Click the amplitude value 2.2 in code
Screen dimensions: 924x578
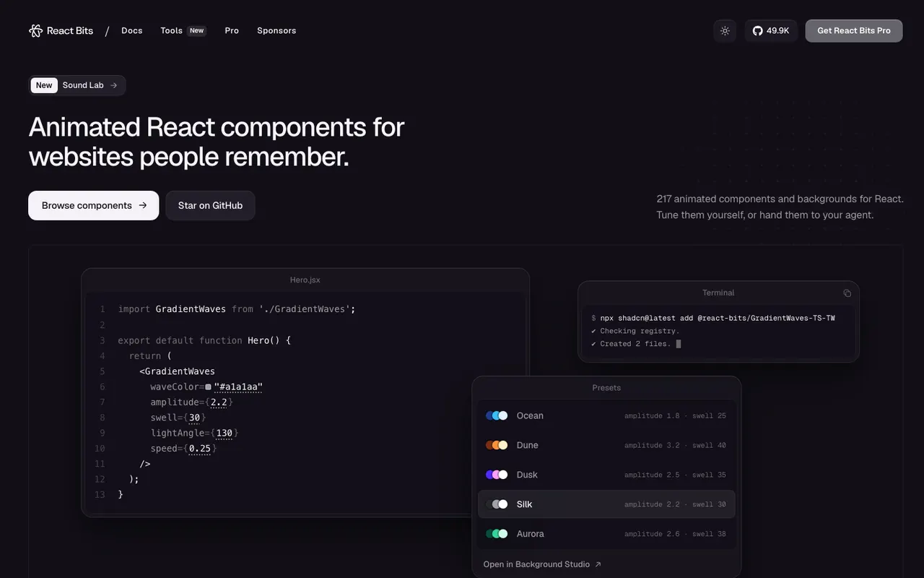tap(219, 402)
